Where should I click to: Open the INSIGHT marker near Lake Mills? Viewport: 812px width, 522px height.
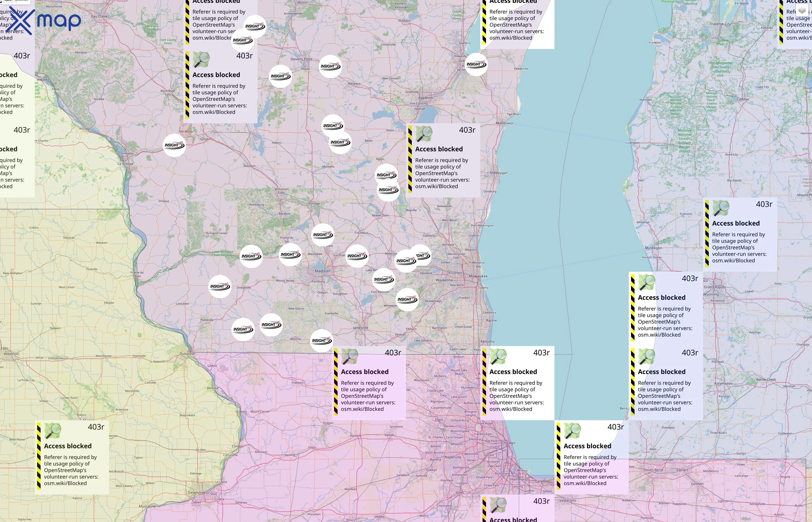click(x=384, y=280)
